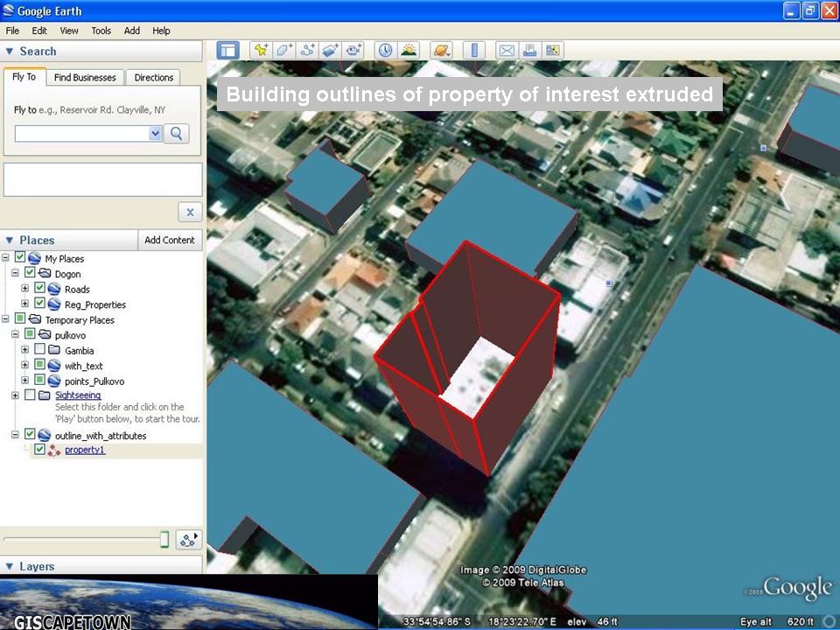This screenshot has height=630, width=840.
Task: Click the Record a Tour camera icon
Action: (x=353, y=51)
